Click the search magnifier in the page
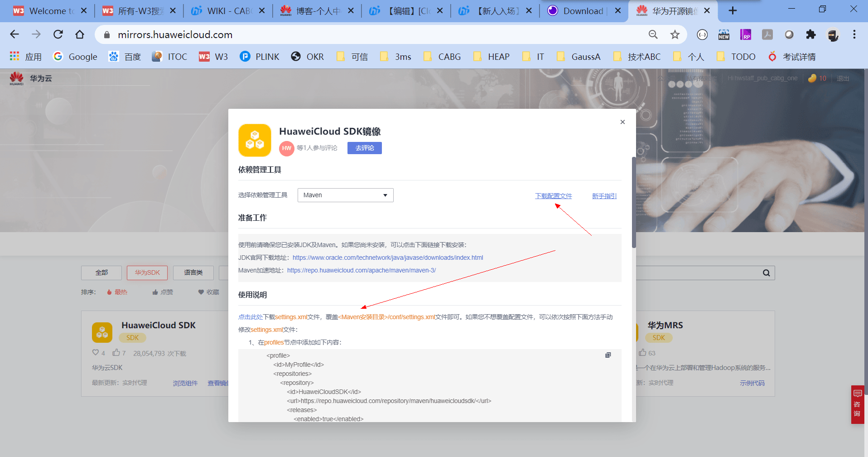 point(766,272)
